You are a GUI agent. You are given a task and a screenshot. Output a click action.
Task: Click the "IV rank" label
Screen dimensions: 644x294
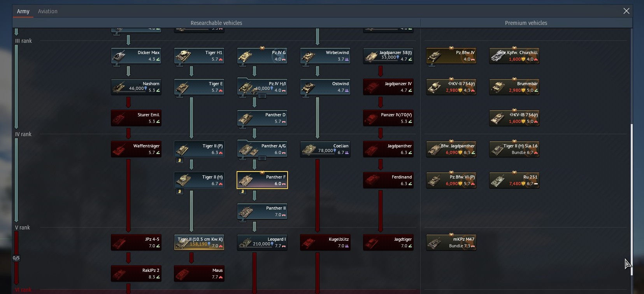(23, 134)
